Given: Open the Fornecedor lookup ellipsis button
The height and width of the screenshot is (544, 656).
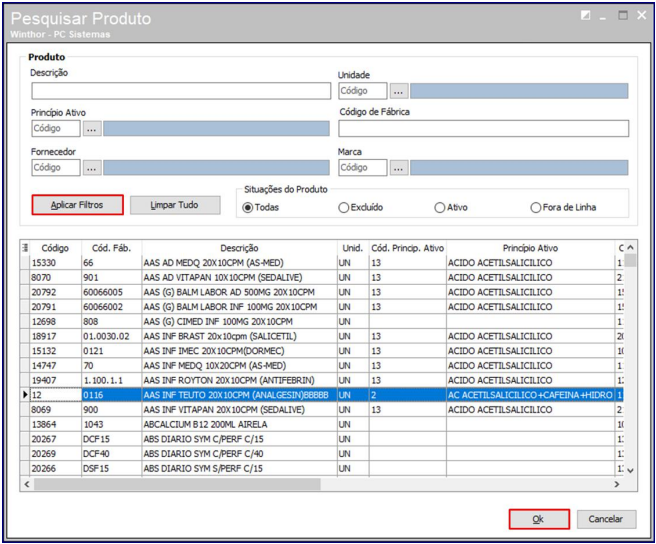Looking at the screenshot, I should tap(92, 168).
